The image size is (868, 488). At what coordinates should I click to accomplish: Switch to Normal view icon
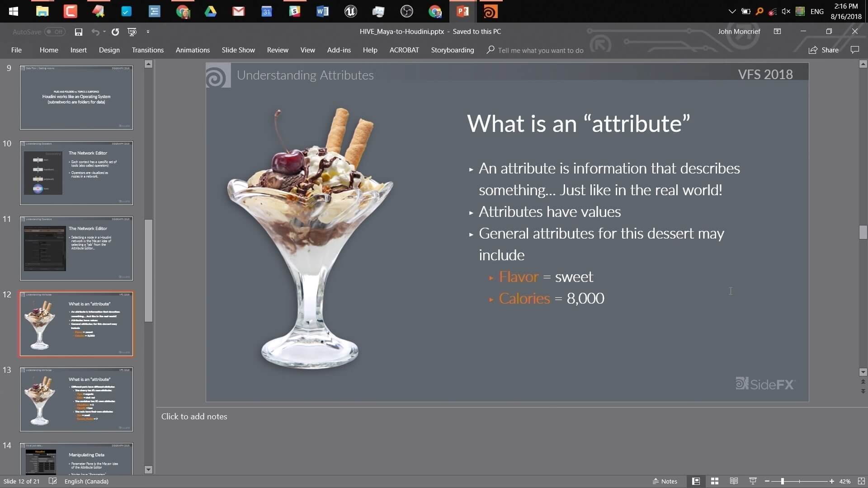click(696, 481)
